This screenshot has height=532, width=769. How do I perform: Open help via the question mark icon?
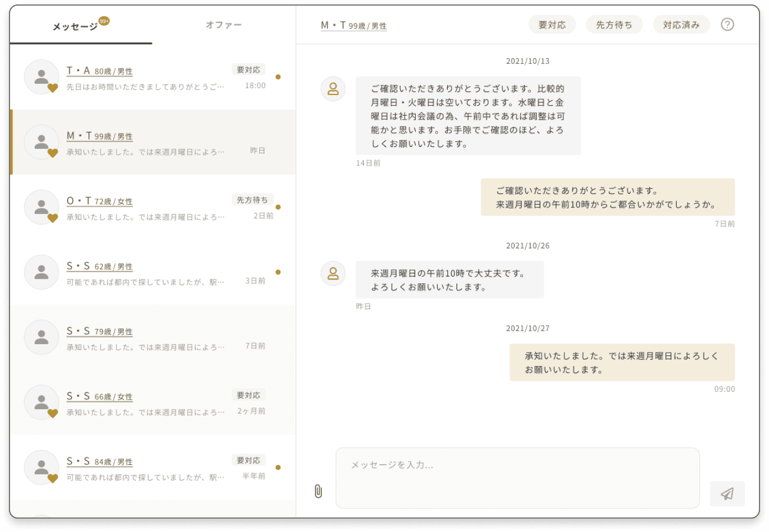click(727, 25)
